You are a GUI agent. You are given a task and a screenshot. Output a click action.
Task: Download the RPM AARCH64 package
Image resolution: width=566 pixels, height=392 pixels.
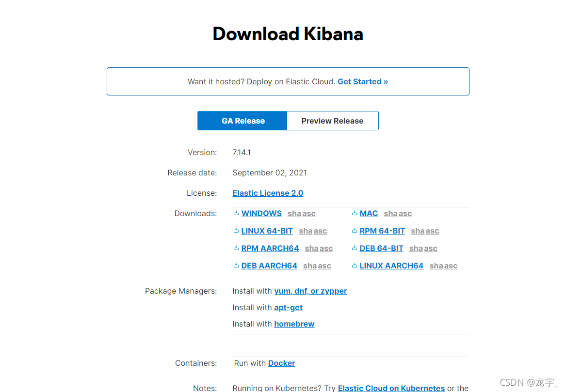pyautogui.click(x=270, y=248)
